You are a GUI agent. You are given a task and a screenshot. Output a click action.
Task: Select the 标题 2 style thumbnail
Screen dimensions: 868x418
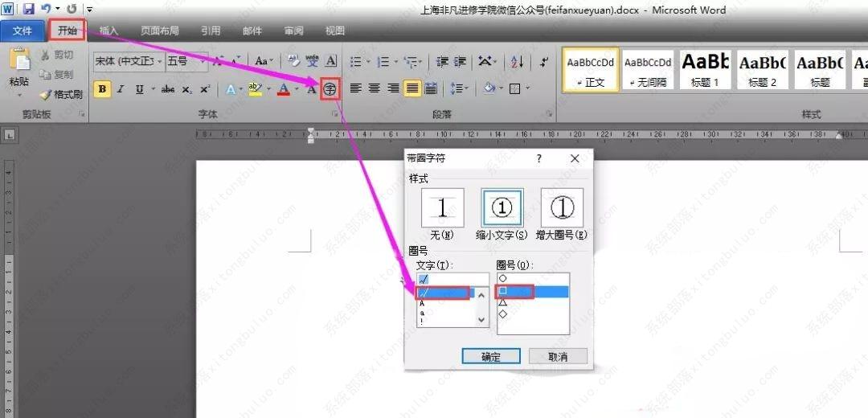pyautogui.click(x=762, y=69)
